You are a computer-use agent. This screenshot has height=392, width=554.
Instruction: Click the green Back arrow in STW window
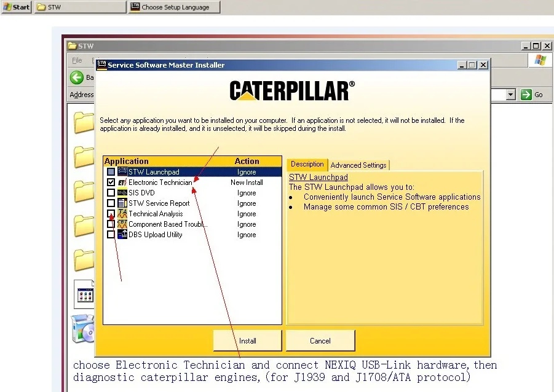pyautogui.click(x=77, y=77)
